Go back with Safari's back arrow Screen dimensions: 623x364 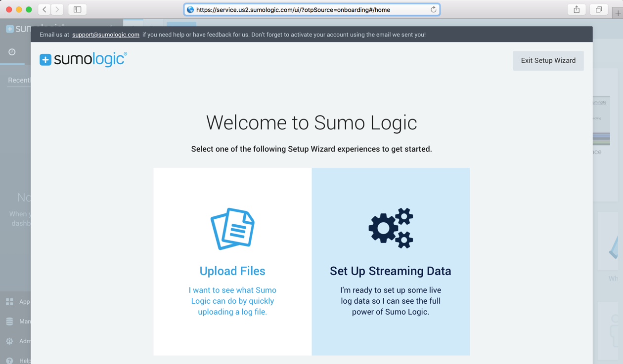point(44,9)
